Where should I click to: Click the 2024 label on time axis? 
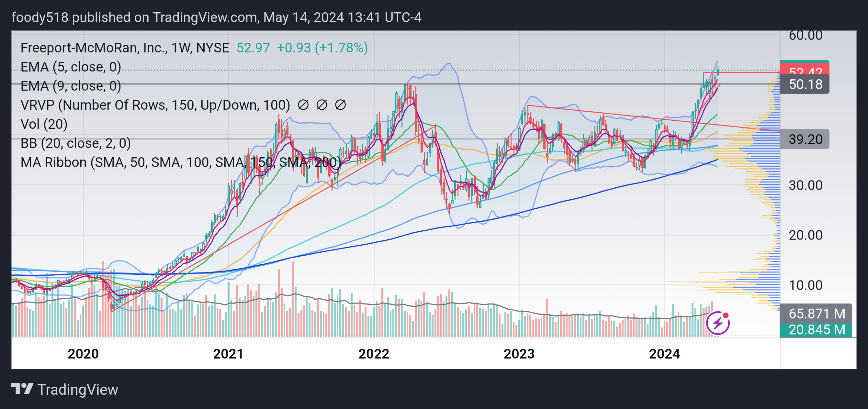pos(664,354)
